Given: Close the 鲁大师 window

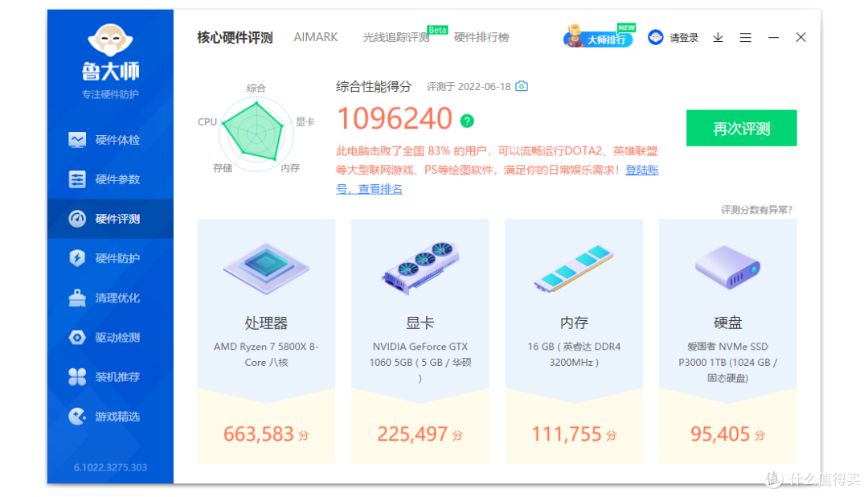Looking at the screenshot, I should tap(800, 37).
